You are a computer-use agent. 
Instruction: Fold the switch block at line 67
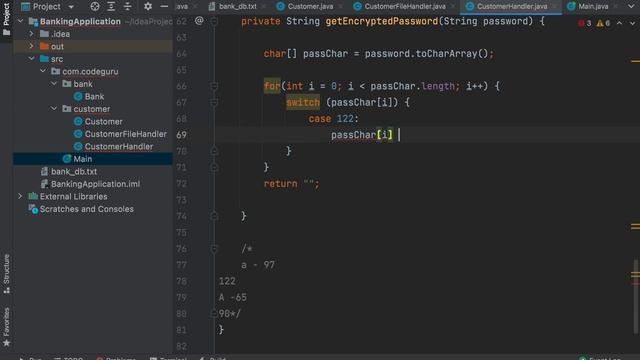(214, 102)
